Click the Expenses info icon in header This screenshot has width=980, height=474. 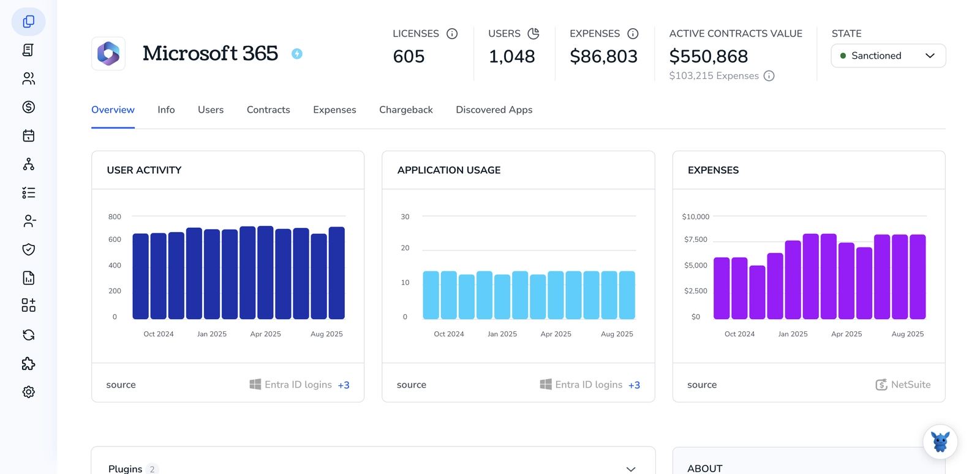click(633, 34)
